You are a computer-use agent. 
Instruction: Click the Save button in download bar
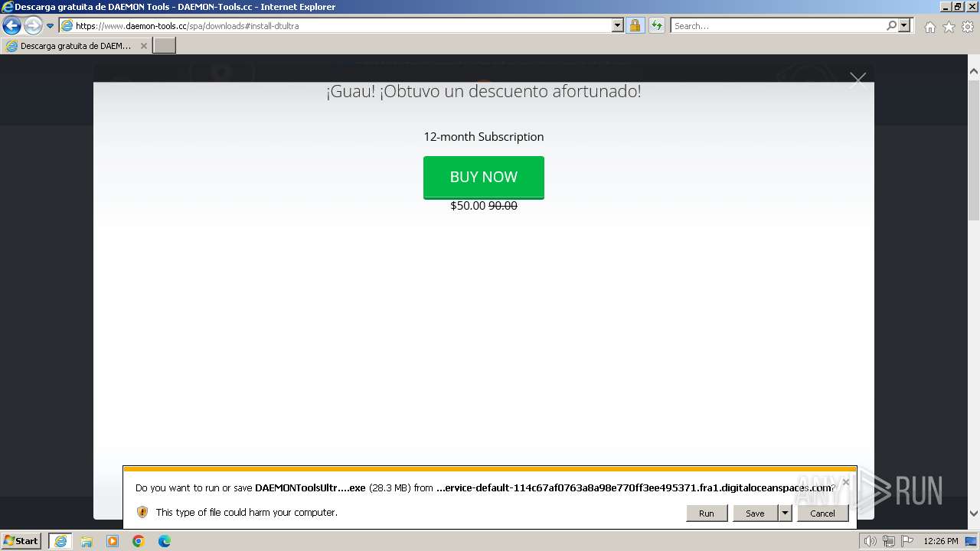[x=755, y=513]
